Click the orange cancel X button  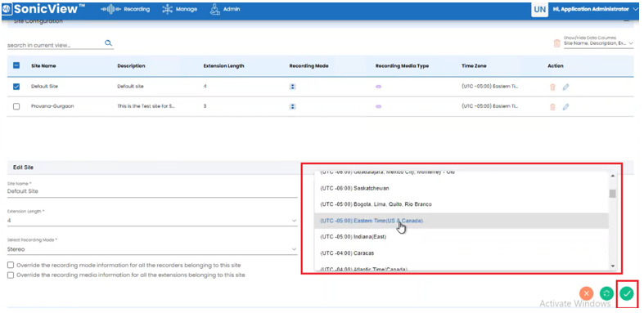point(587,293)
